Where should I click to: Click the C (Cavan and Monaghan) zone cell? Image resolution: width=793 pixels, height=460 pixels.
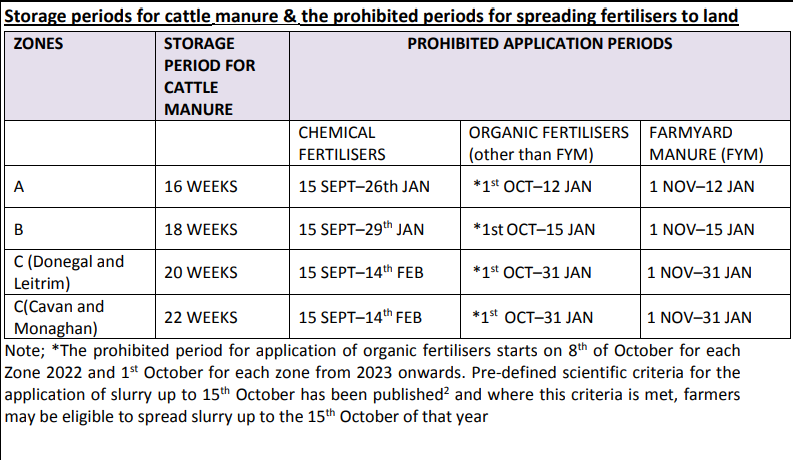60,317
